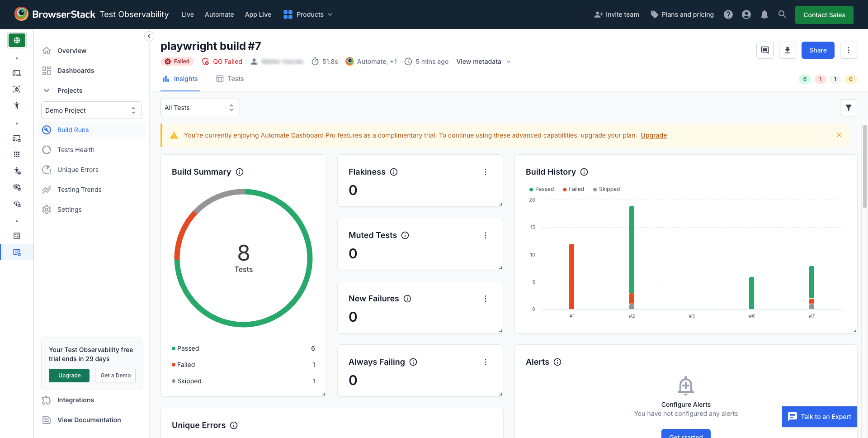Toggle Passed legend in Build History
Screen dimensions: 868x438
coord(542,189)
